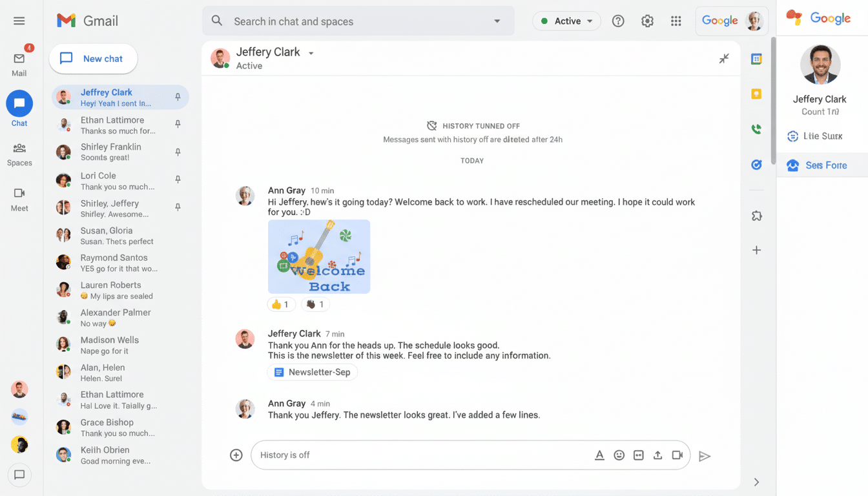Toggle the clapping reaction on Ann's welcome message
868x496 pixels.
tap(315, 304)
